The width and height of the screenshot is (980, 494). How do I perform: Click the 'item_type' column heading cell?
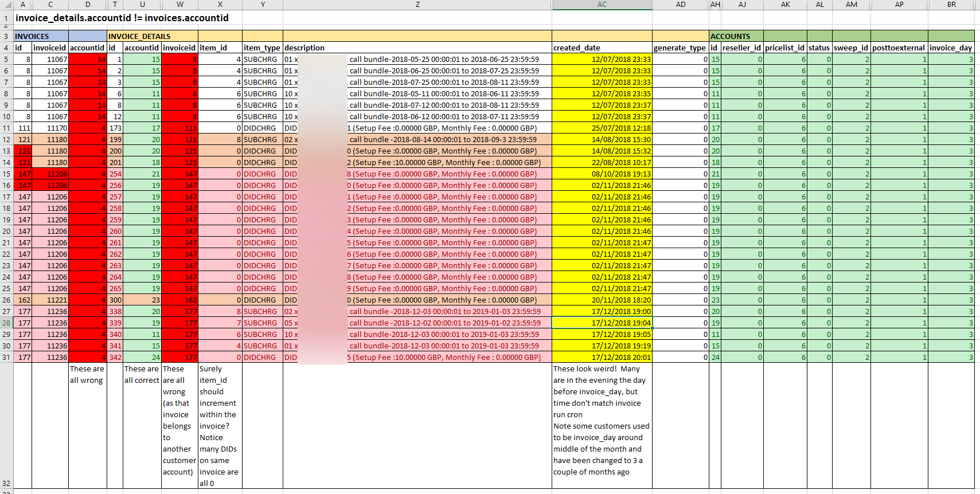coord(263,48)
